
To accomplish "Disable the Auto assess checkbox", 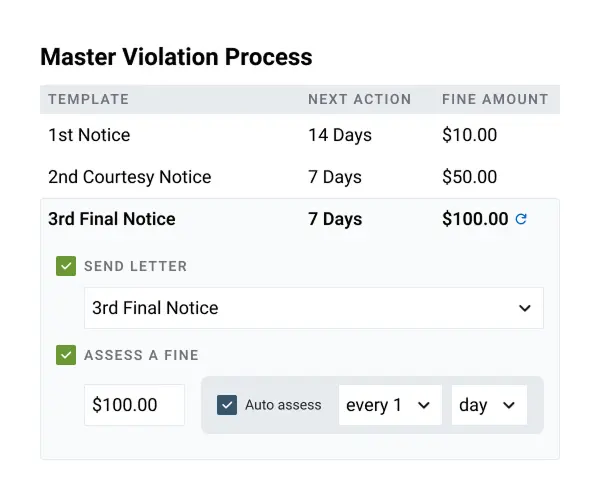I will click(x=227, y=405).
